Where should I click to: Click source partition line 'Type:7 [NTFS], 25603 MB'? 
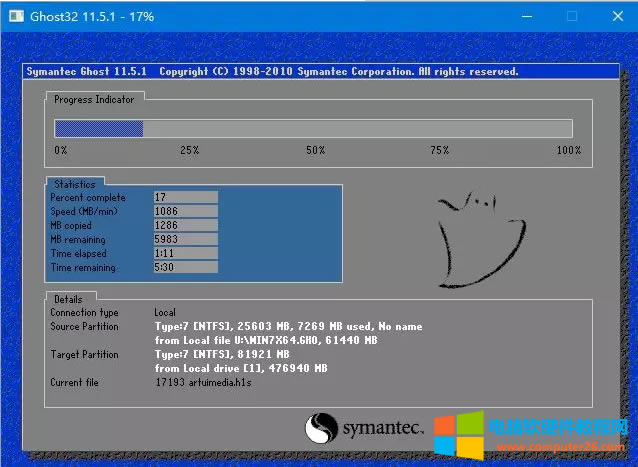point(288,326)
